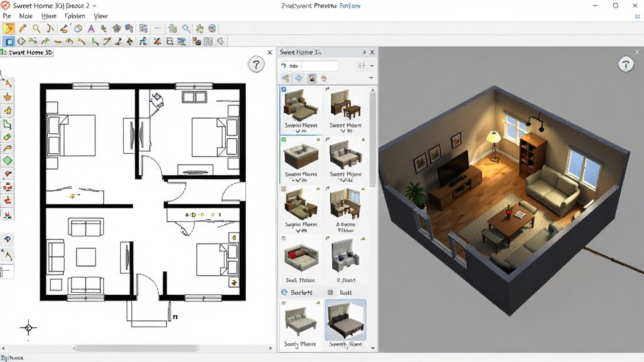This screenshot has width=644, height=362.
Task: Click the blue magnifier zoom icon
Action: pos(186,28)
